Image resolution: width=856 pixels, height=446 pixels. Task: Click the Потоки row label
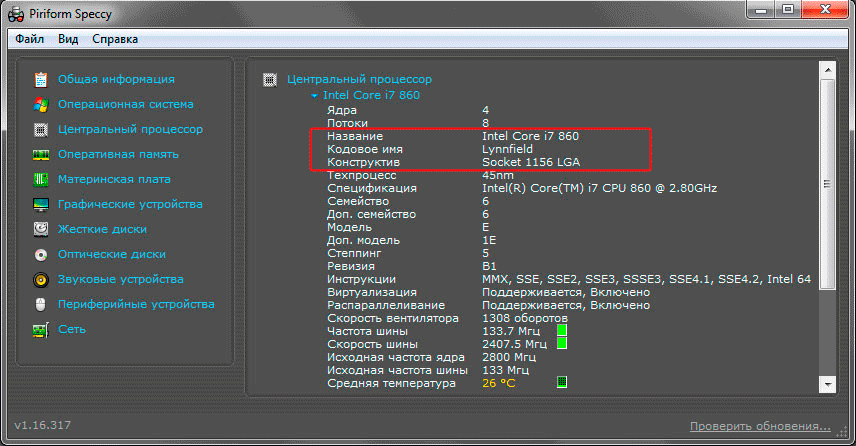click(x=347, y=123)
